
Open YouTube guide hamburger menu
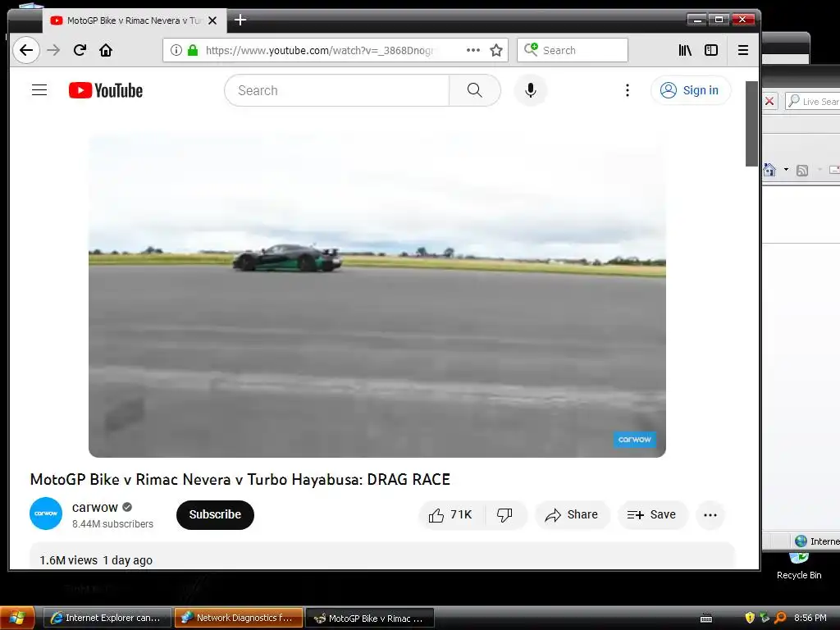click(x=39, y=90)
